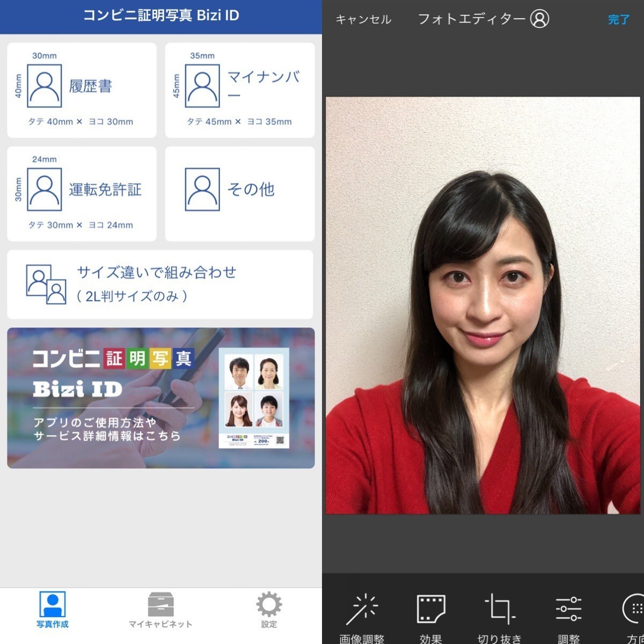The height and width of the screenshot is (644, 644).
Task: Tap the コンビニ証明写真 Bizi ID header title
Action: [x=161, y=16]
